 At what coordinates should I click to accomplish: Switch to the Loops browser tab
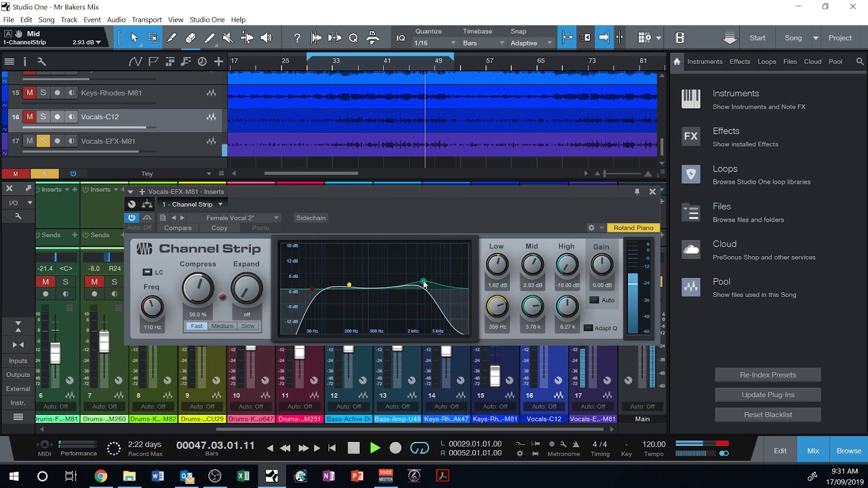[x=766, y=62]
